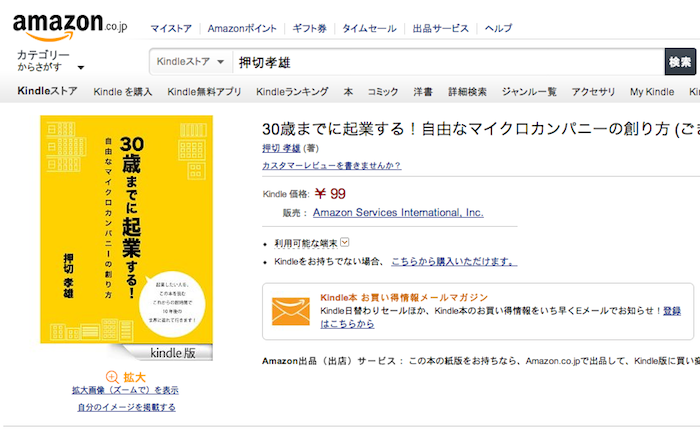
Task: Select 本 in nav bar
Action: (x=348, y=92)
